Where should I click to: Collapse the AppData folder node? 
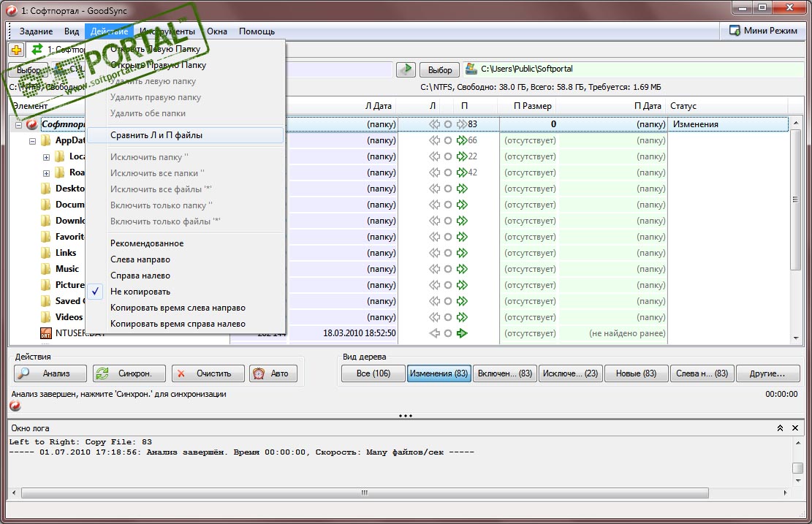(33, 140)
